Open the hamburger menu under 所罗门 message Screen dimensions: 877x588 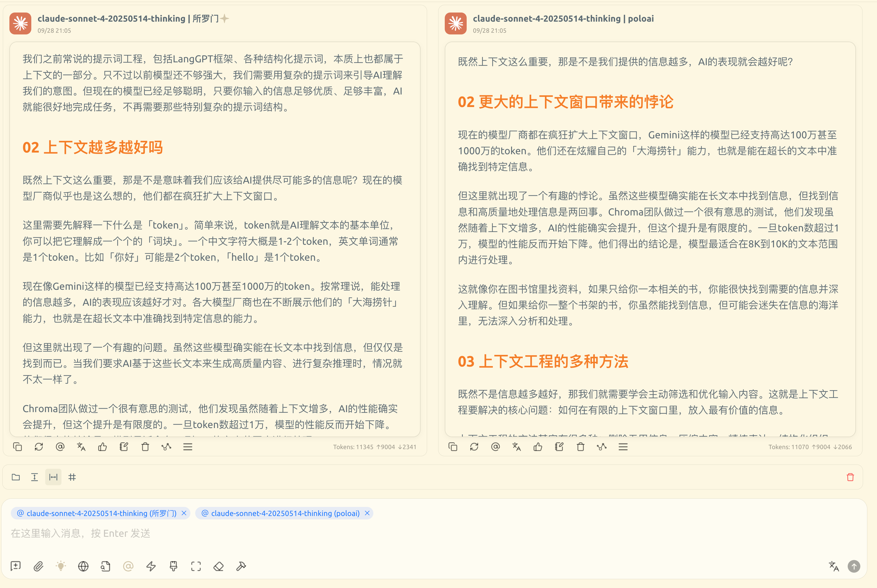188,447
